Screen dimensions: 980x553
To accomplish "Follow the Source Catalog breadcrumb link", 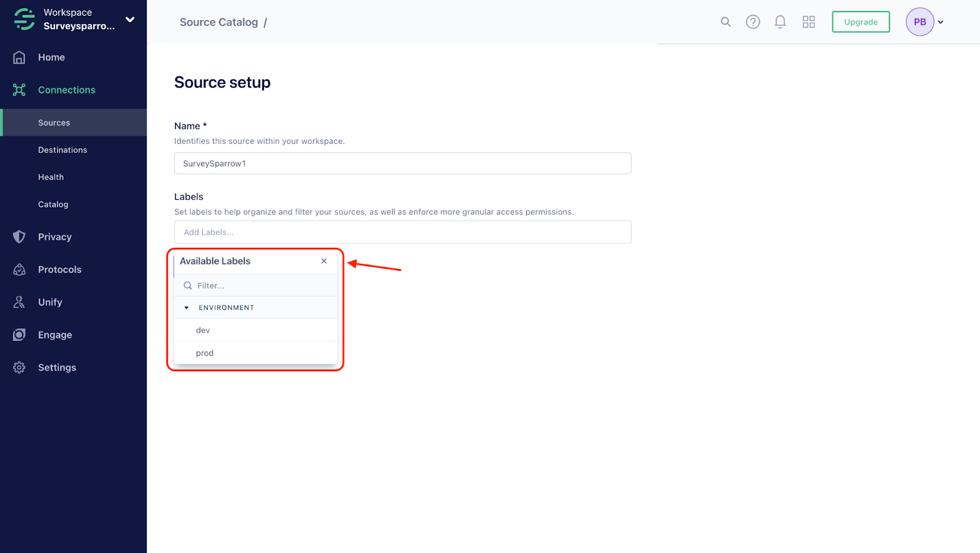I will tap(219, 22).
